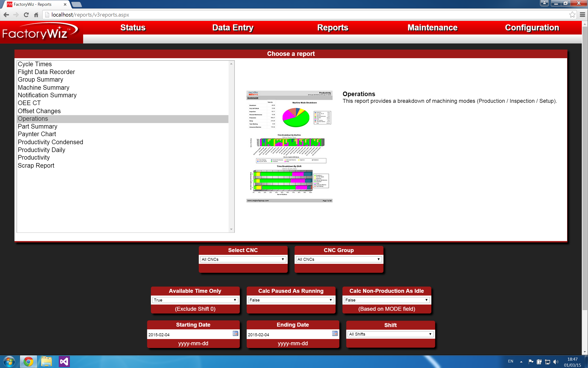Screen dimensions: 588x368
Task: Click the Ending Date input field
Action: pyautogui.click(x=289, y=335)
